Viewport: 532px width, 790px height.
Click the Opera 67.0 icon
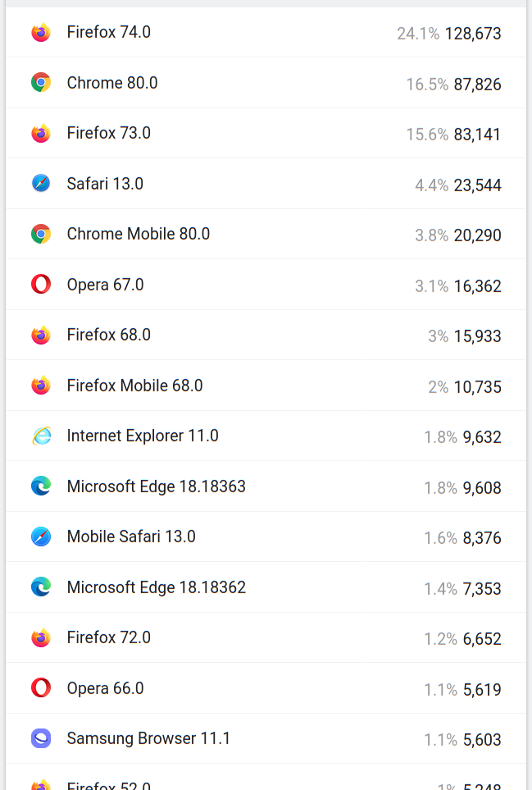coord(41,285)
